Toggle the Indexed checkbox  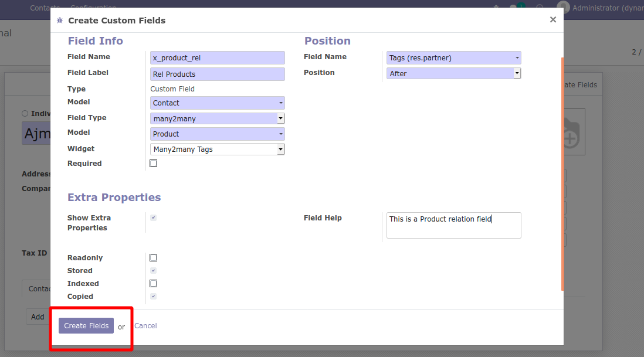point(154,284)
